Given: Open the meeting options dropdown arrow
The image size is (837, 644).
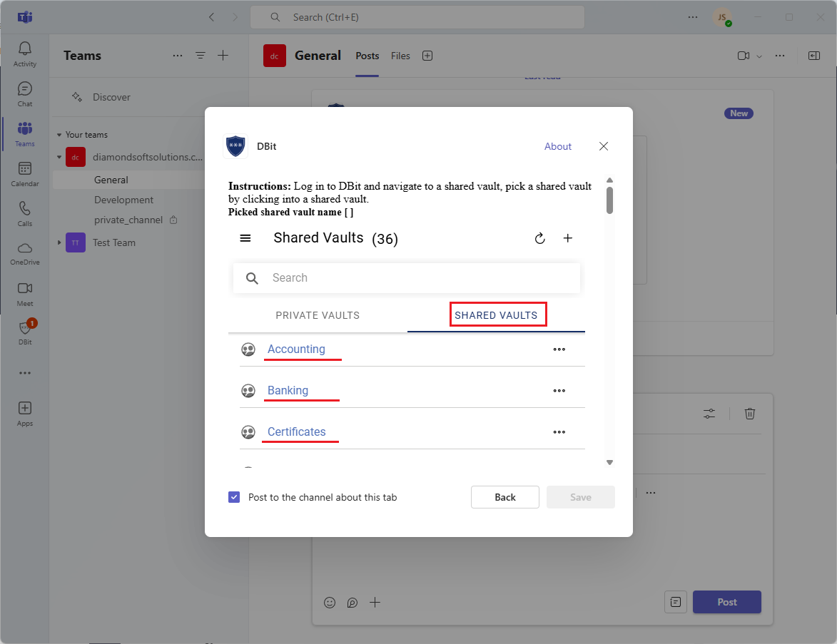Looking at the screenshot, I should (x=759, y=56).
